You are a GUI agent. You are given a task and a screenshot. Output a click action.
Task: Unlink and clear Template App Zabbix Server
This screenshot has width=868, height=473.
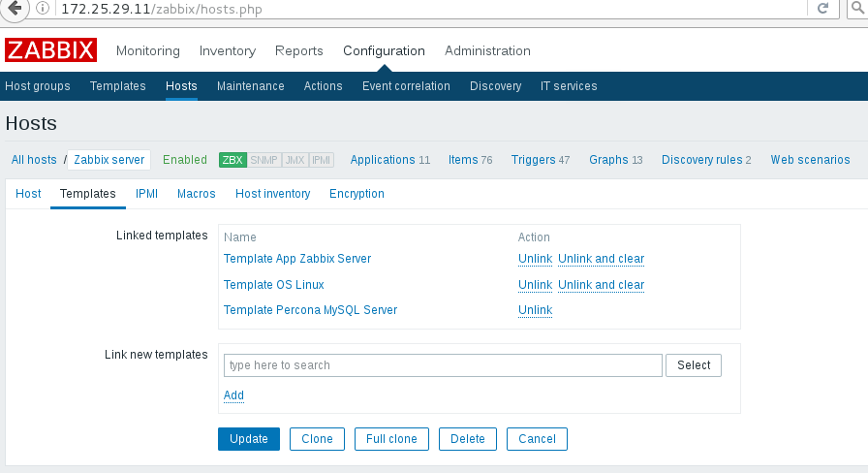coord(602,259)
